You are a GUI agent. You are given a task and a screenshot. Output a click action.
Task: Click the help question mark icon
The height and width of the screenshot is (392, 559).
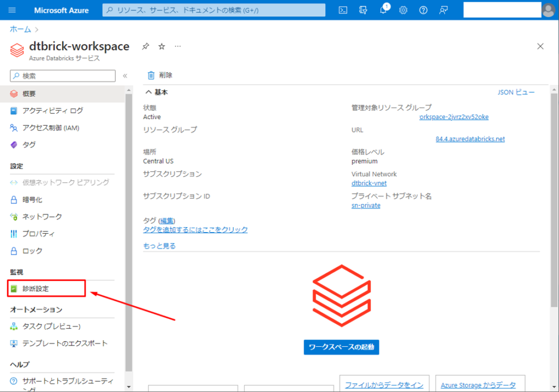(x=423, y=10)
